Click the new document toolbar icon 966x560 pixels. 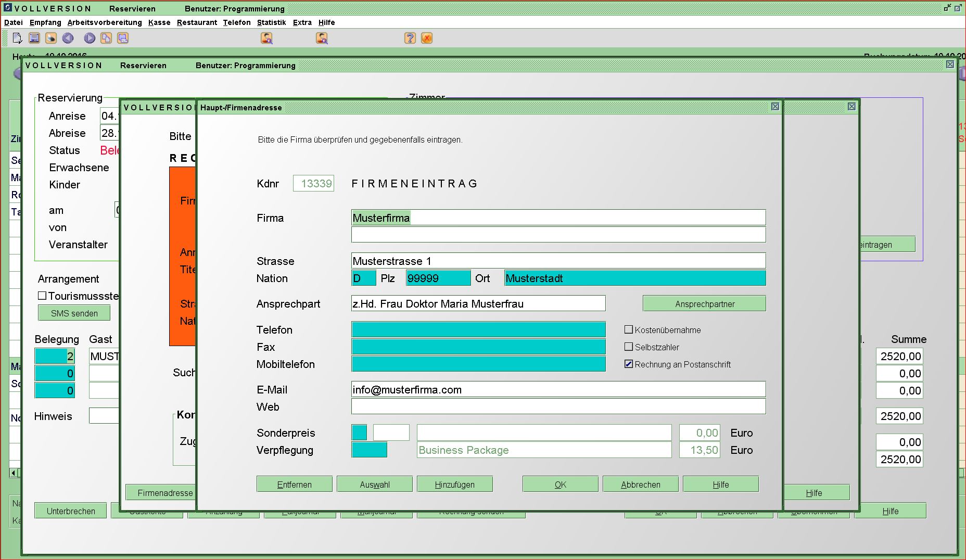(x=17, y=38)
